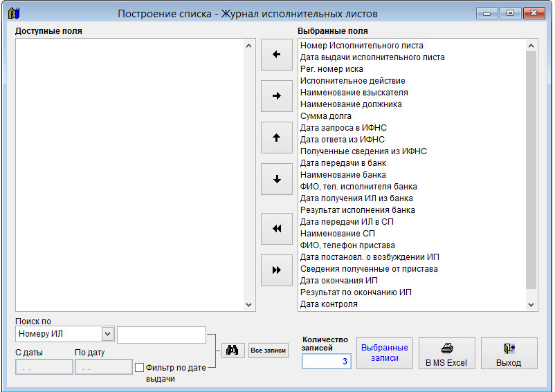Image resolution: width=555 pixels, height=392 pixels.
Task: Exit the dialog with the Выход button
Action: pyautogui.click(x=509, y=353)
